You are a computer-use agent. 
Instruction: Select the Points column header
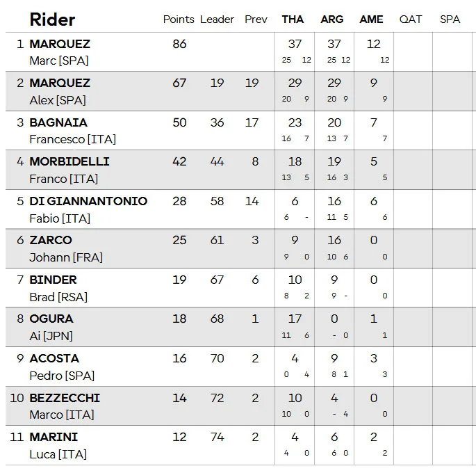[x=179, y=19]
